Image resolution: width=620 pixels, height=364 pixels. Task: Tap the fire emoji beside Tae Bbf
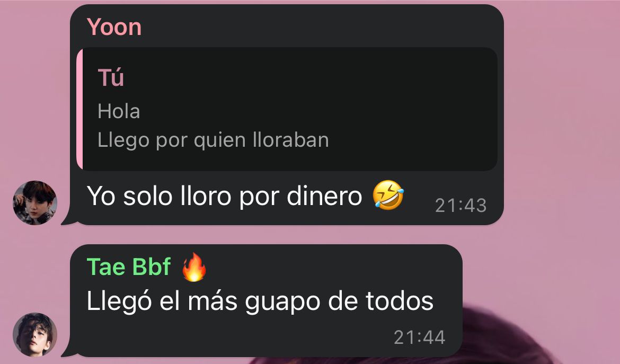[194, 267]
